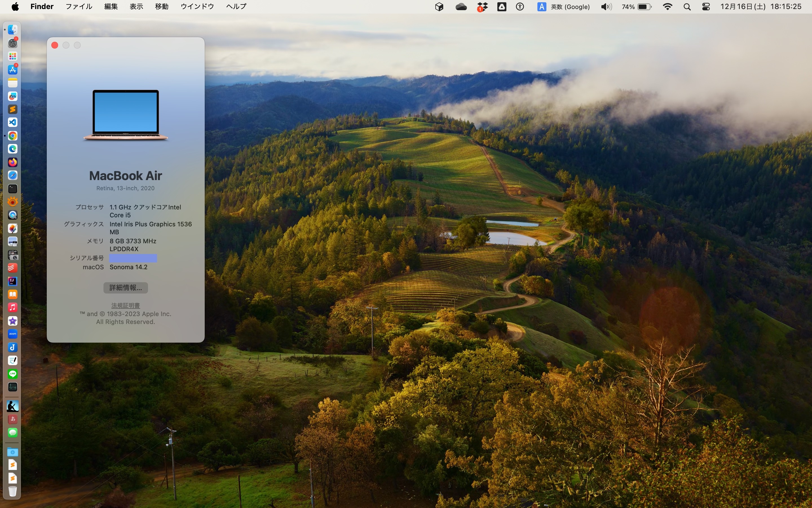
Task: Launch Activity Monitor from the Dock
Action: tap(13, 387)
